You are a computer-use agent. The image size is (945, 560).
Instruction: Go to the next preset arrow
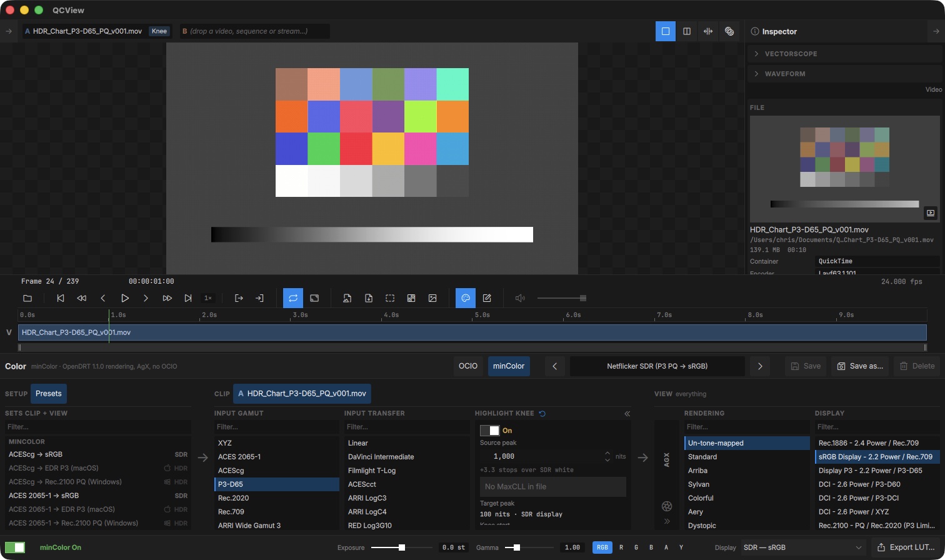point(760,366)
